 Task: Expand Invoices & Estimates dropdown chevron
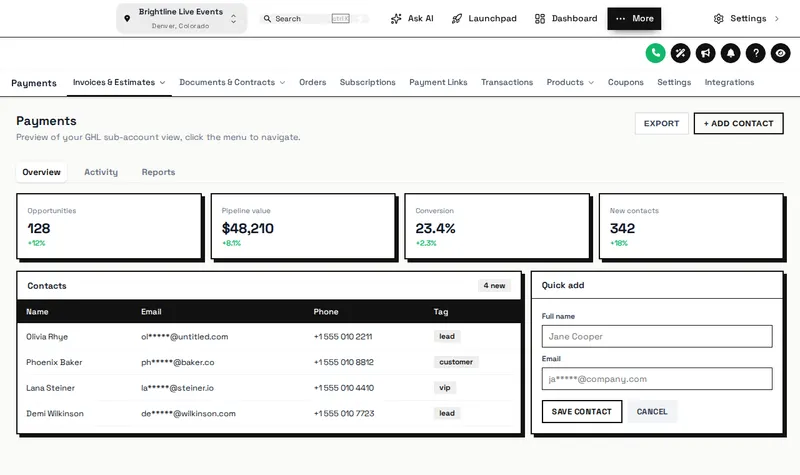tap(162, 82)
